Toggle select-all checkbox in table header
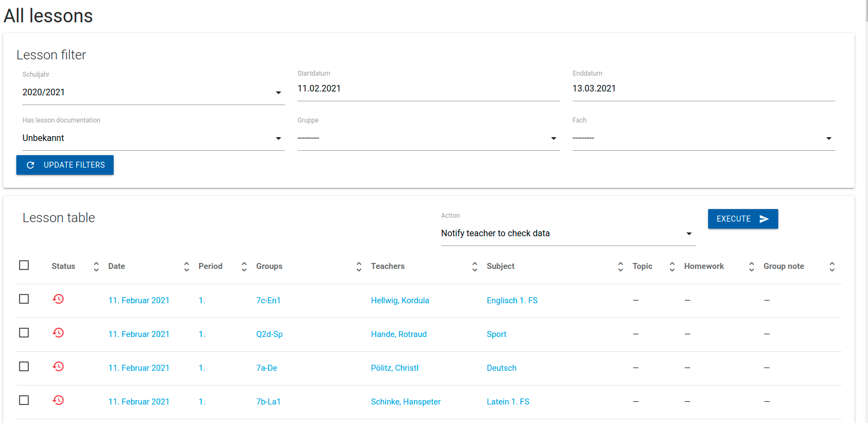Viewport: 868px width, 423px height. pyautogui.click(x=24, y=265)
